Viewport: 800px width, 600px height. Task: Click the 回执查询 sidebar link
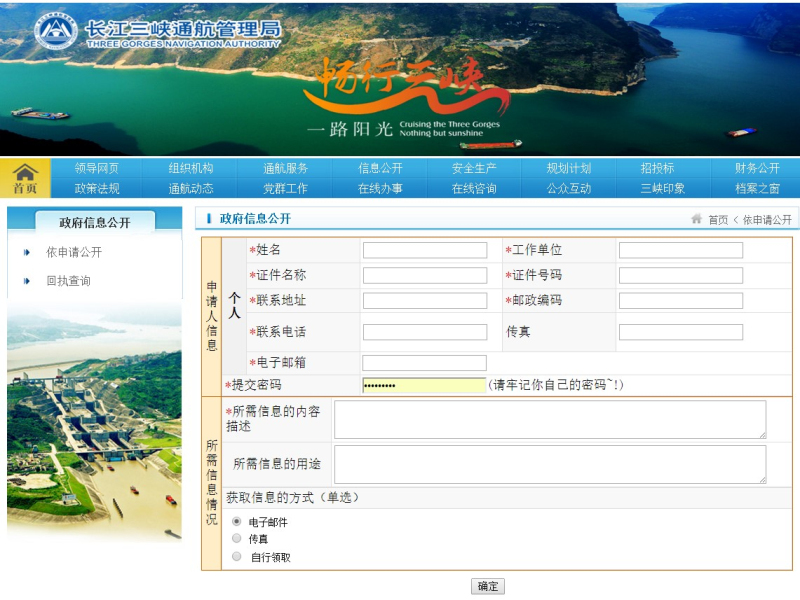(x=68, y=281)
